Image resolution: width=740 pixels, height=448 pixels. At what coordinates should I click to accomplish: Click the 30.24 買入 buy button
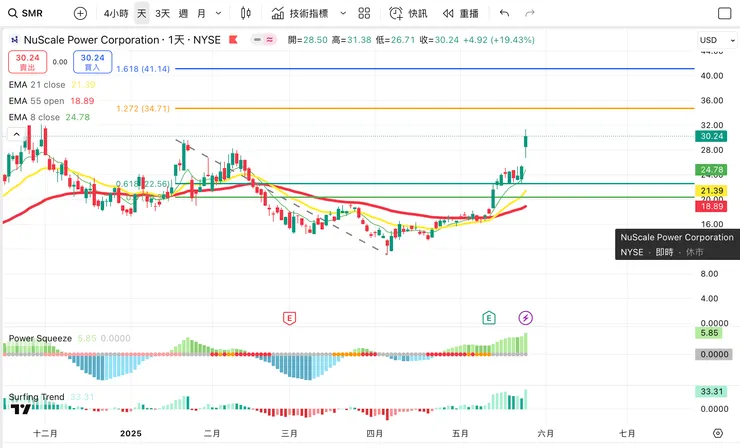point(92,62)
